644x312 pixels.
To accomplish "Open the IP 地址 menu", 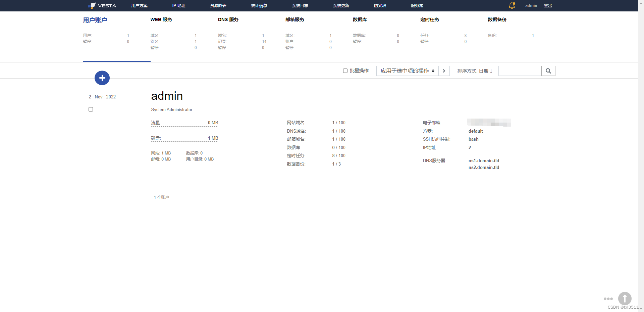I will (x=179, y=6).
